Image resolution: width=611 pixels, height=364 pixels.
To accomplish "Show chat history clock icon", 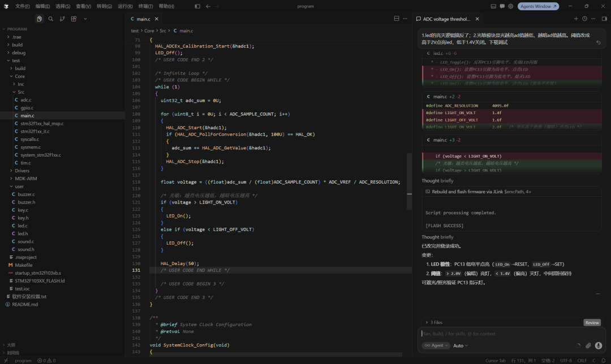I will coord(584,19).
